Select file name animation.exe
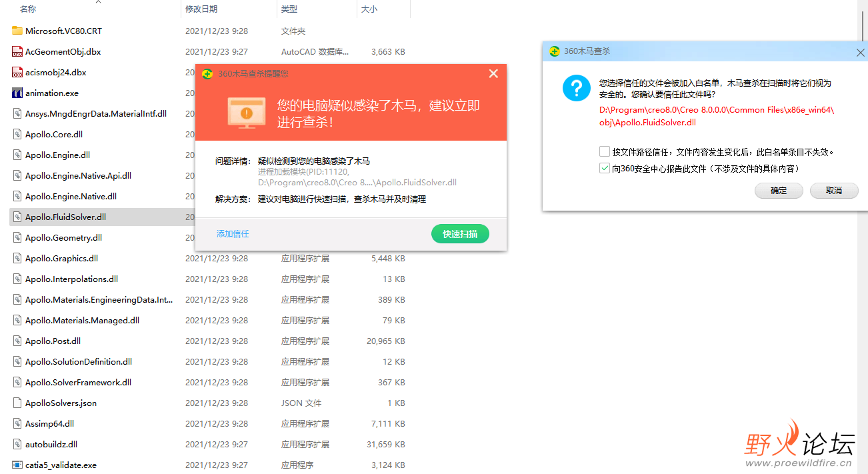This screenshot has height=474, width=868. [52, 93]
